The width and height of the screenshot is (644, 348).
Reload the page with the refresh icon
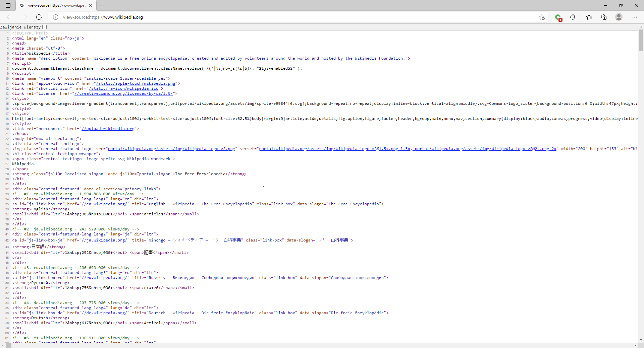tap(39, 17)
